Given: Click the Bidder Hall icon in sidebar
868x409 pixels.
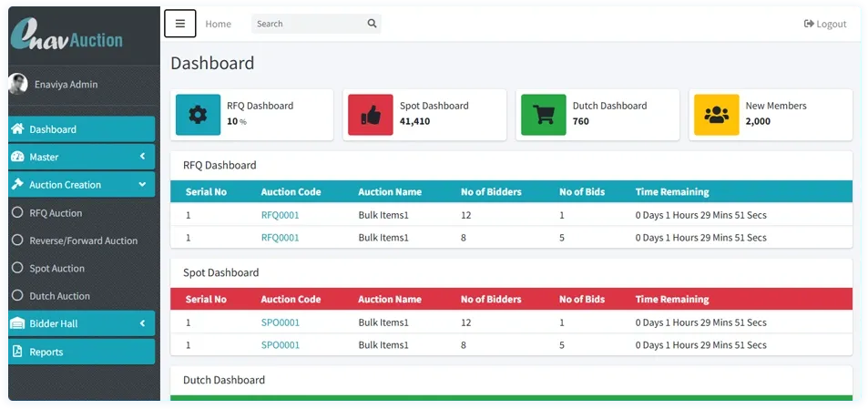Looking at the screenshot, I should point(17,323).
